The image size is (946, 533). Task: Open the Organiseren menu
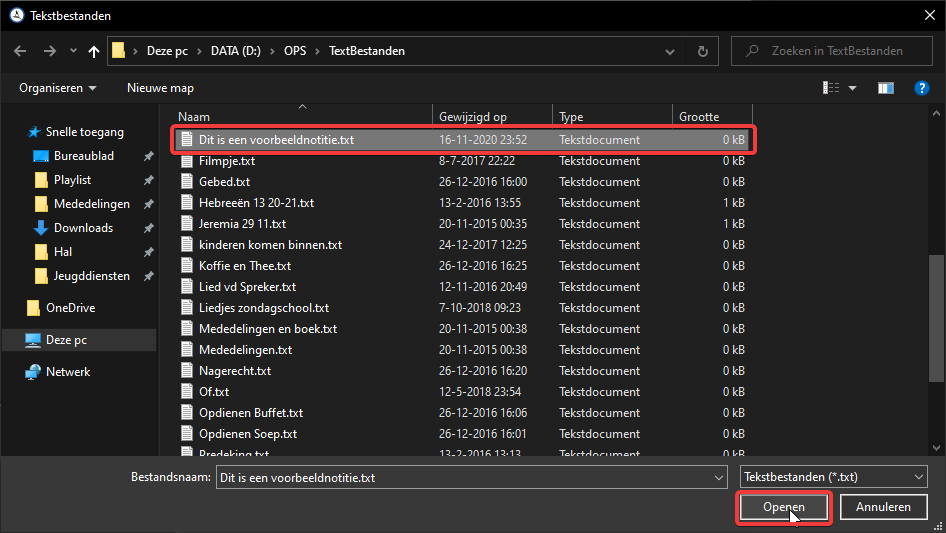[57, 88]
